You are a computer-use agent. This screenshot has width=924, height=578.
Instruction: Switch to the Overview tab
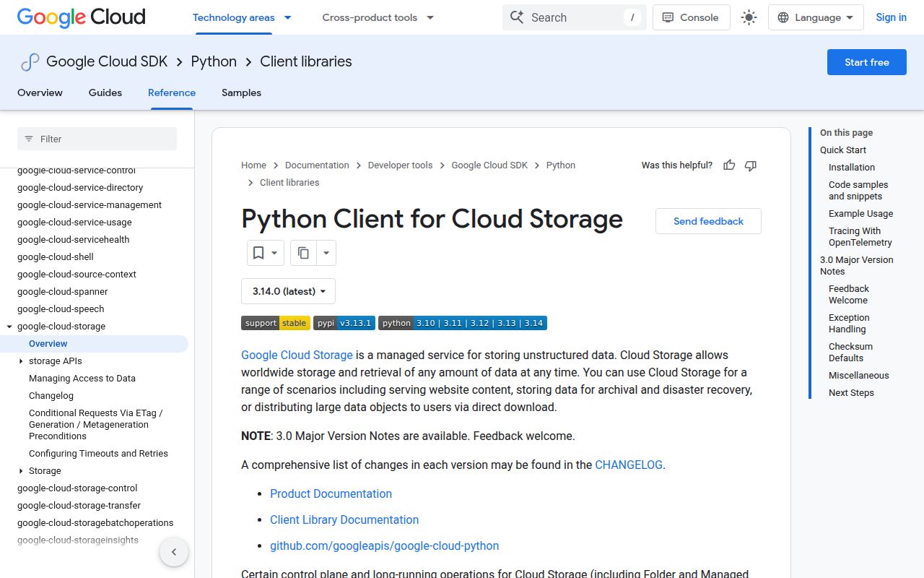tap(40, 92)
